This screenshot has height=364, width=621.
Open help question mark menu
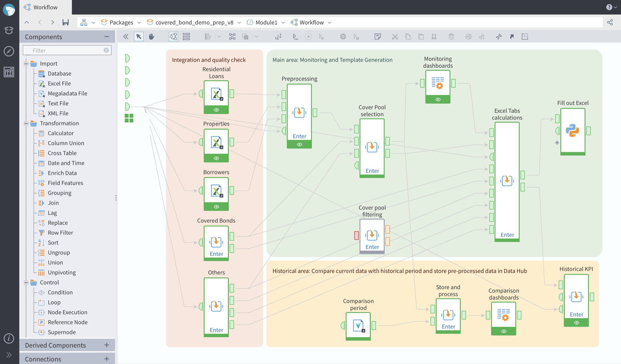click(x=612, y=7)
